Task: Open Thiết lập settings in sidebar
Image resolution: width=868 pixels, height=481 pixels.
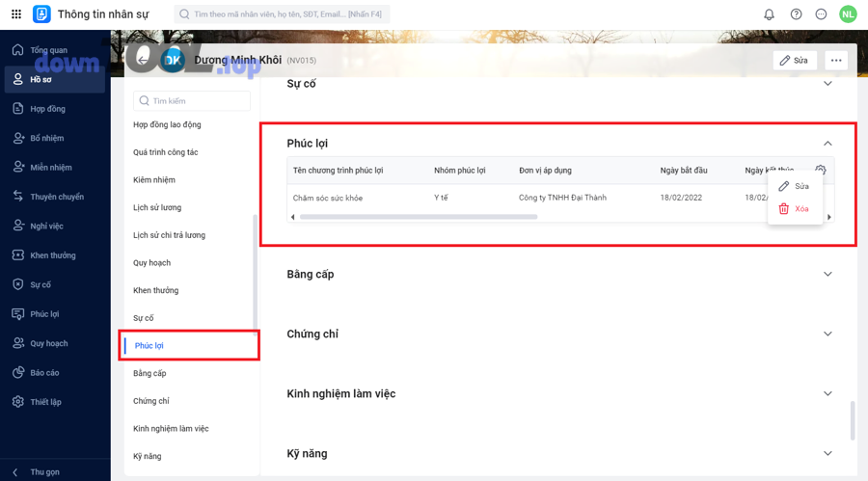Action: point(45,402)
